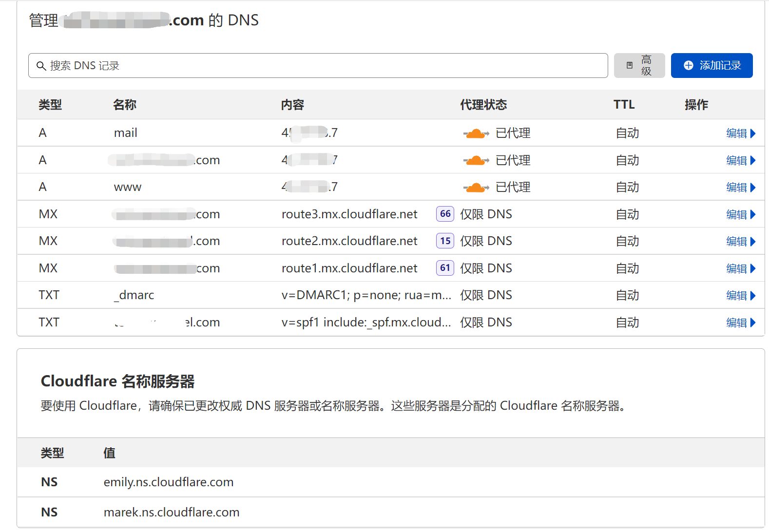Select the www record name
This screenshot has width=769, height=532.
(x=128, y=188)
